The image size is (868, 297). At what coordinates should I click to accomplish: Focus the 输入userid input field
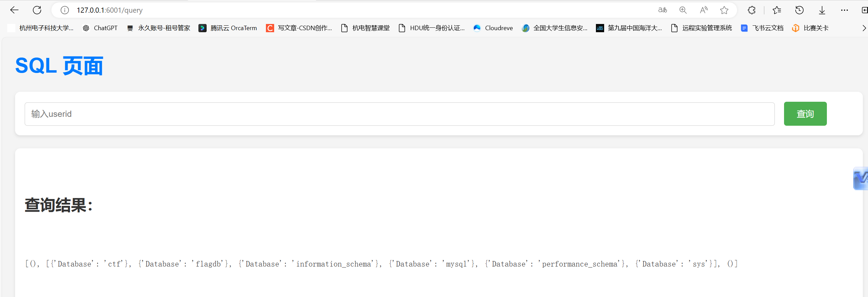click(400, 114)
